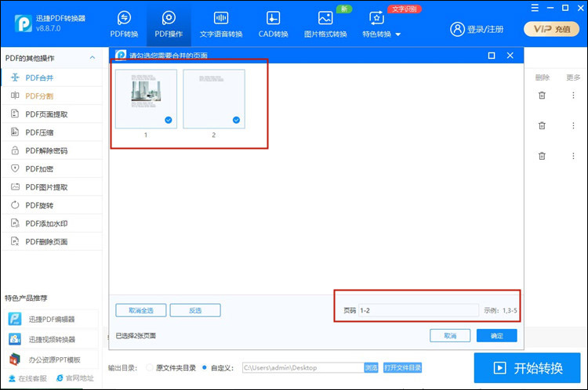The image size is (588, 390).
Task: Collapse the PDF的其他操作 section chevron
Action: point(93,58)
